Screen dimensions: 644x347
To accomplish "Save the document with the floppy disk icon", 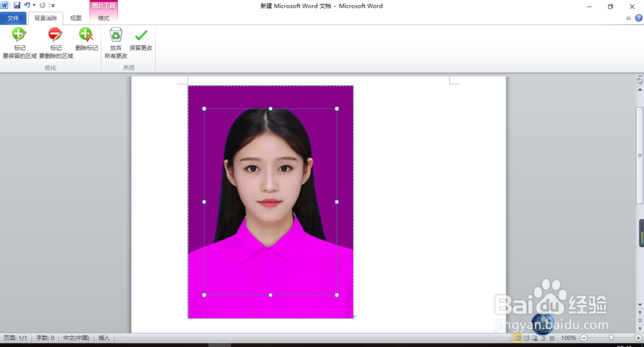I will tap(17, 5).
